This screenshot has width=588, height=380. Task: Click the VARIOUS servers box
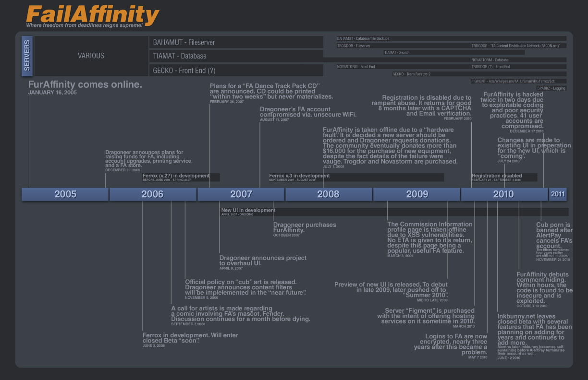pyautogui.click(x=91, y=56)
